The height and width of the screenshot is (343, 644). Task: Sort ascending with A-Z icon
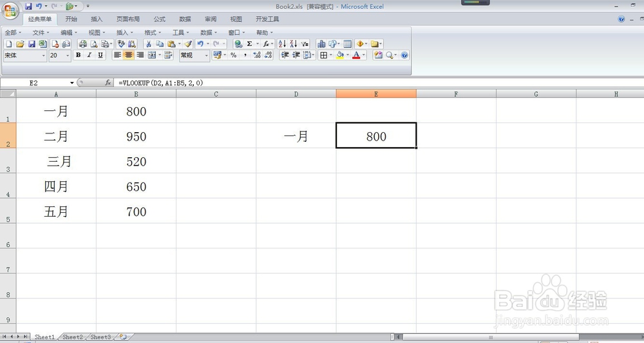coord(282,44)
